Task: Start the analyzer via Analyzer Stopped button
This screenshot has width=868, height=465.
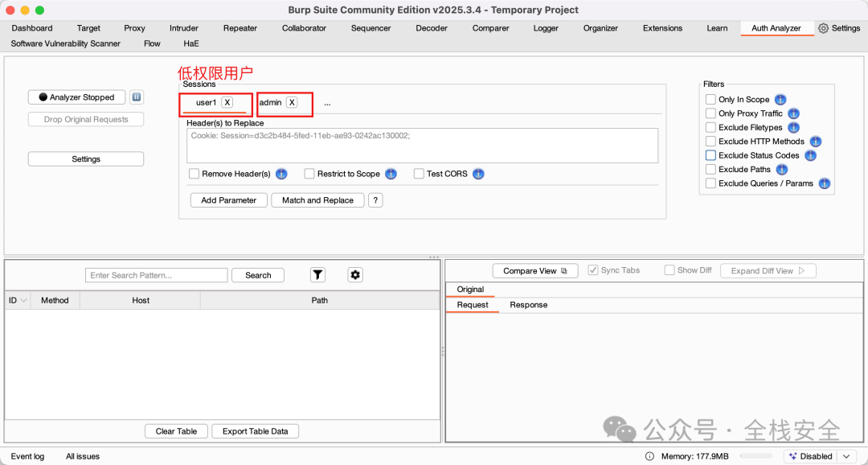Action: click(x=77, y=97)
